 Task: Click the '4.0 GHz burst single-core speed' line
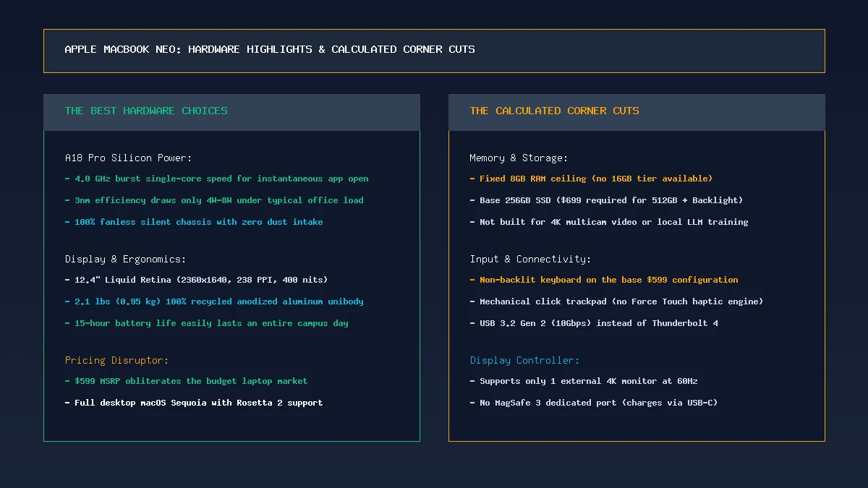tap(216, 179)
